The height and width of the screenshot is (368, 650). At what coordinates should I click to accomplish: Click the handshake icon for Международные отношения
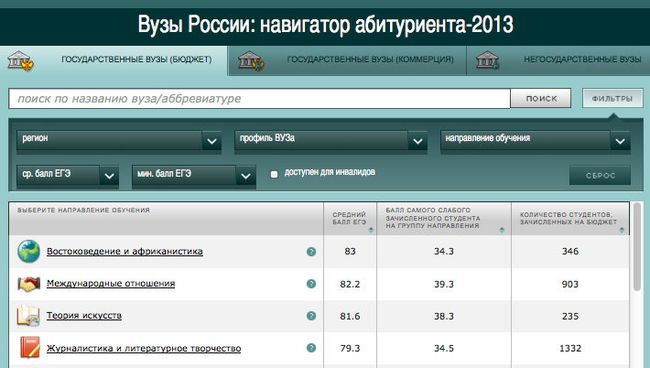point(29,283)
